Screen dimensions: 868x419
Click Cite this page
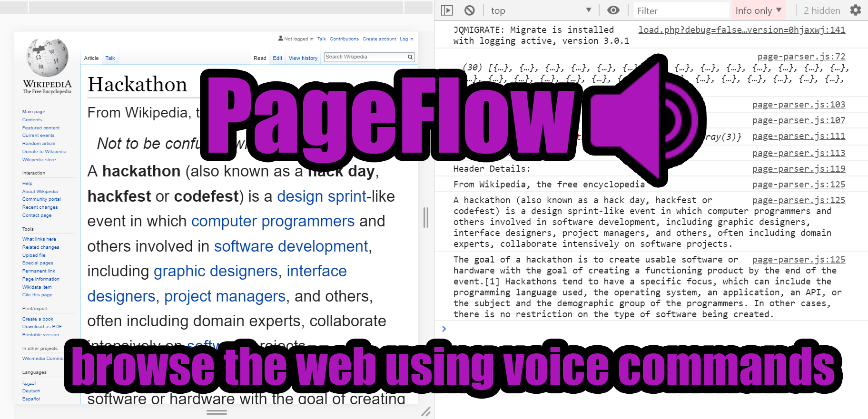pos(37,295)
